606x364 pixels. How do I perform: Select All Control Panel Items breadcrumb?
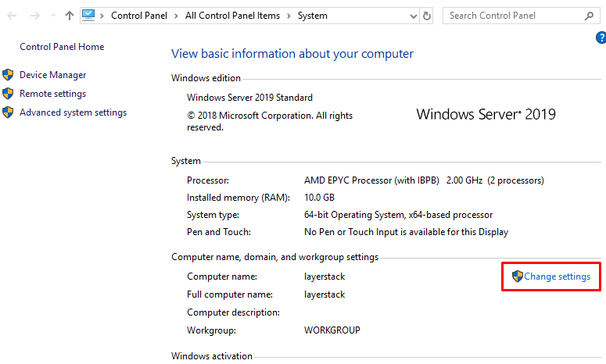coord(232,16)
